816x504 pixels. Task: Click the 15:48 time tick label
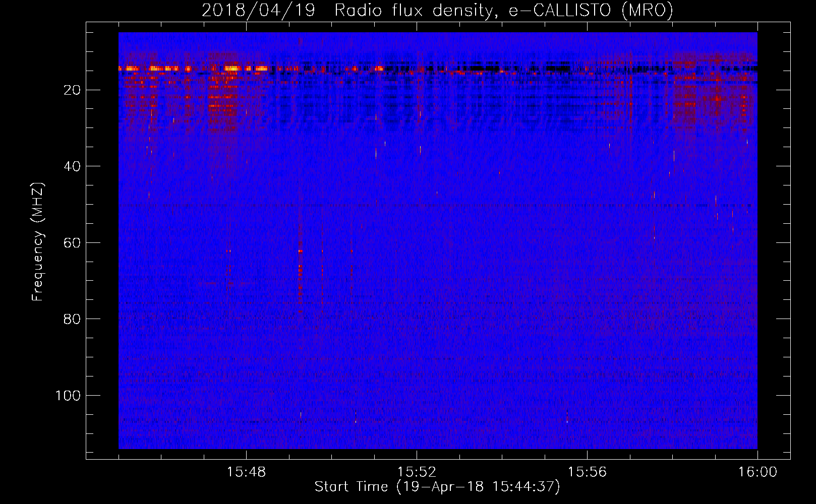[x=246, y=472]
